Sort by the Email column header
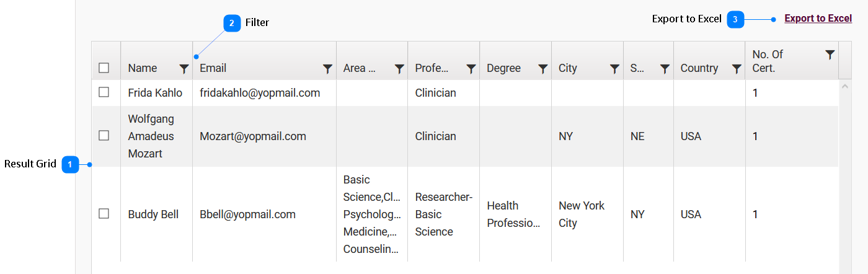 pos(213,68)
